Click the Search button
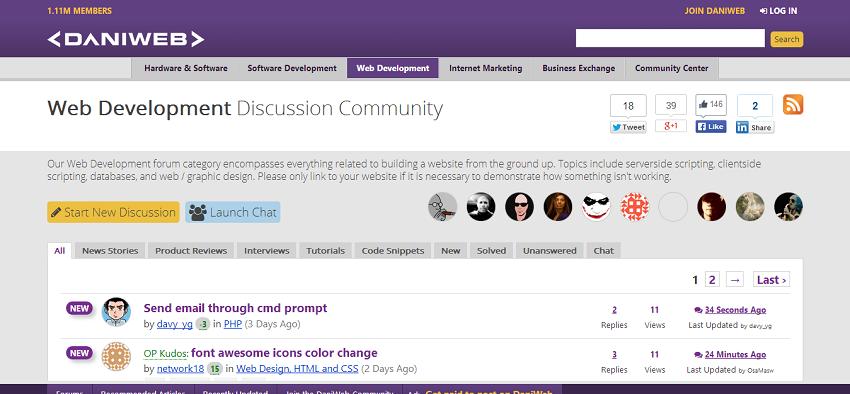Viewport: 850px width, 394px height. point(787,39)
